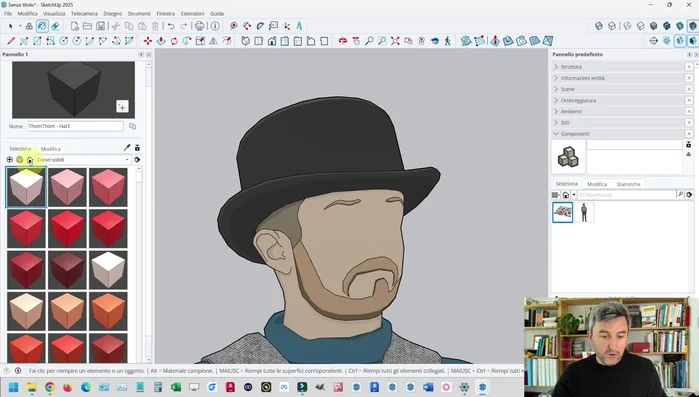699x397 pixels.
Task: Select the 3D Text tool
Action: pos(299,26)
